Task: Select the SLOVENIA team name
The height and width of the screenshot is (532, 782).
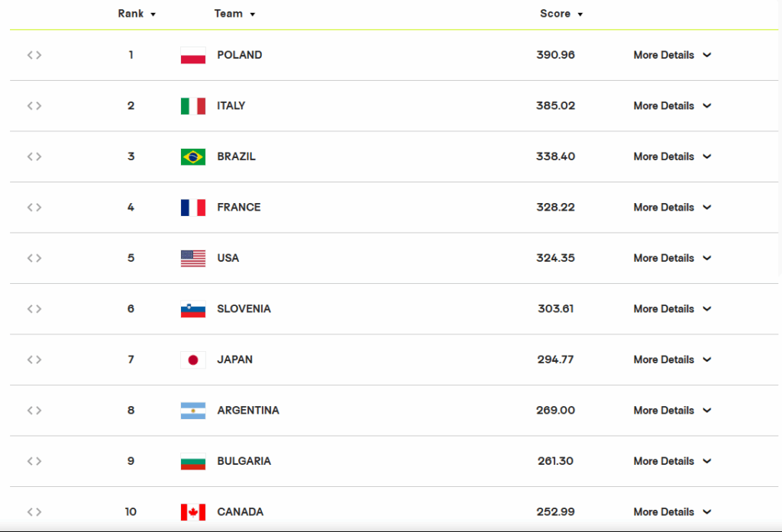Action: pyautogui.click(x=244, y=308)
